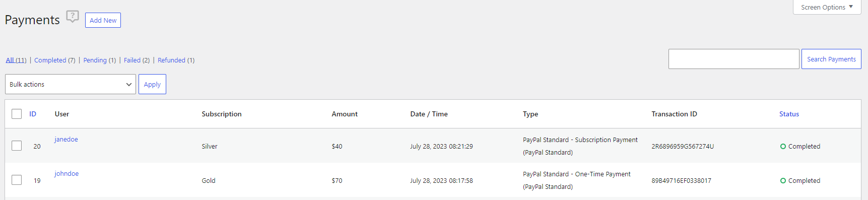Click the Search Payments button
Image resolution: width=868 pixels, height=200 pixels.
tap(831, 59)
